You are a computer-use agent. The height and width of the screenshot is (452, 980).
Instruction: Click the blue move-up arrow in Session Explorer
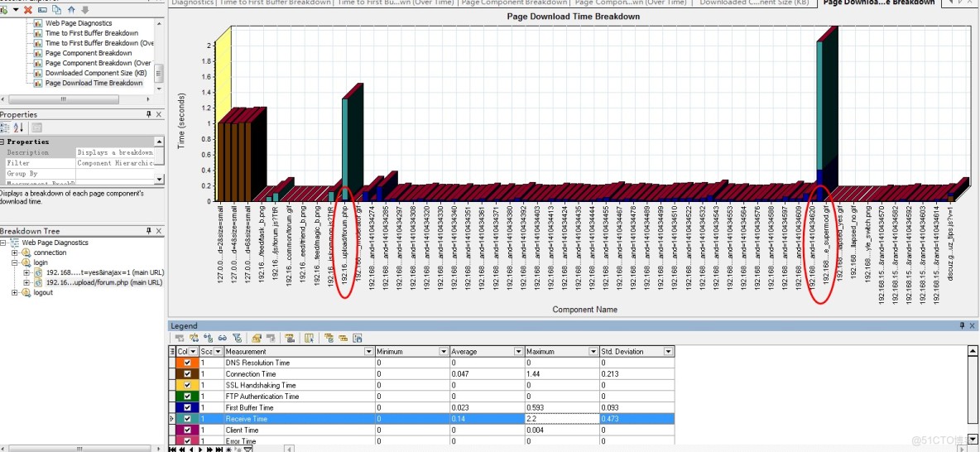point(72,9)
